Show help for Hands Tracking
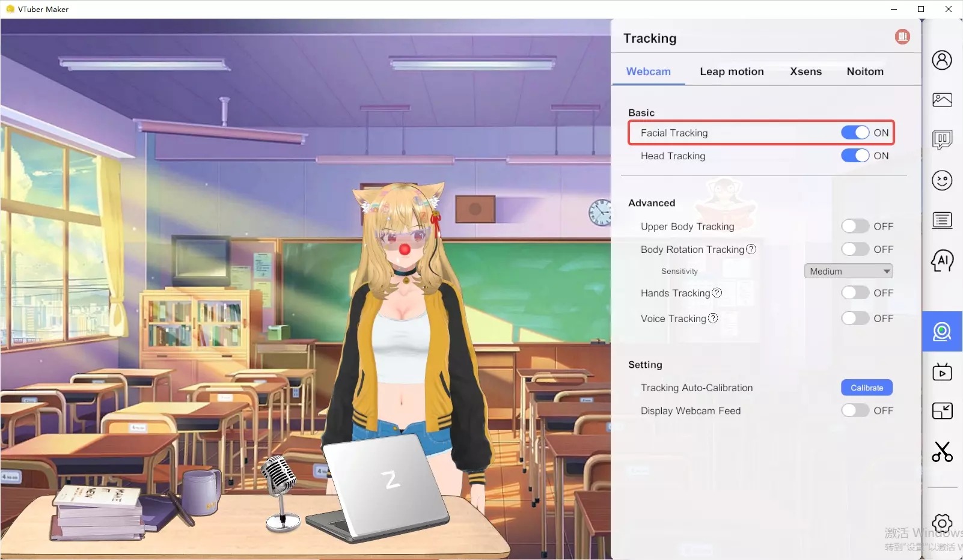 [x=717, y=293]
